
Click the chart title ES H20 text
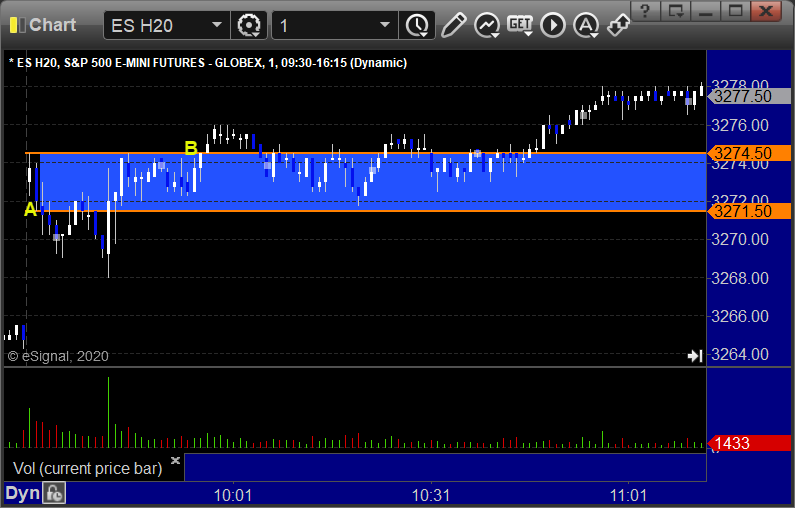coord(208,63)
